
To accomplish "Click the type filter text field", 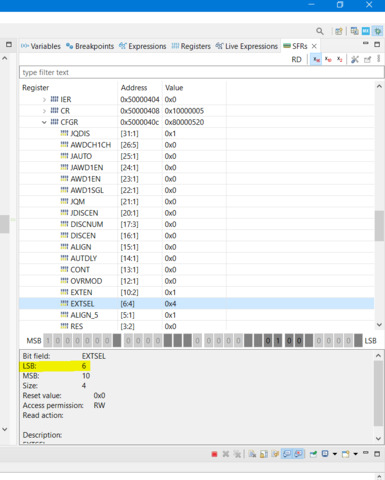I will [201, 72].
